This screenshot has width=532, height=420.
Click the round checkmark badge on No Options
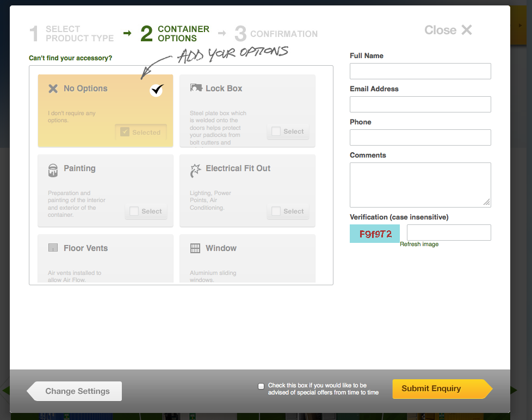point(157,90)
